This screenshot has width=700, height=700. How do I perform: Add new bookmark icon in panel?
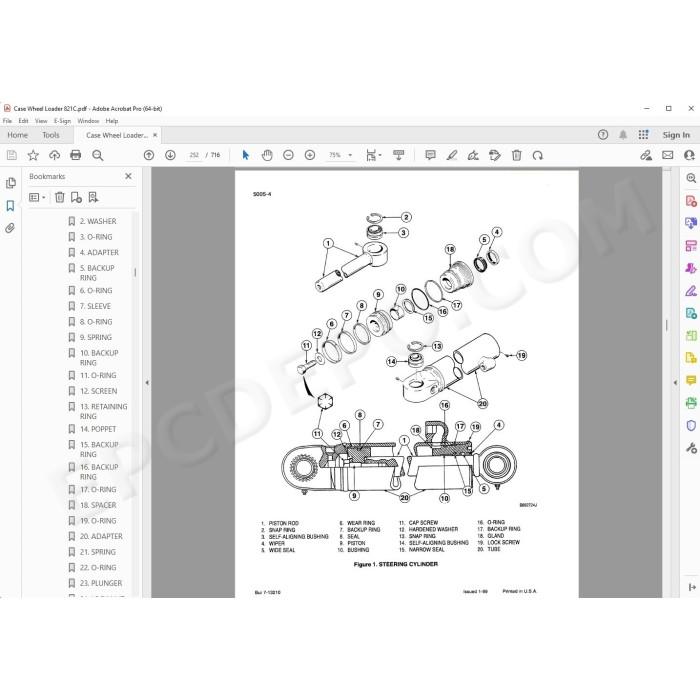pyautogui.click(x=76, y=197)
